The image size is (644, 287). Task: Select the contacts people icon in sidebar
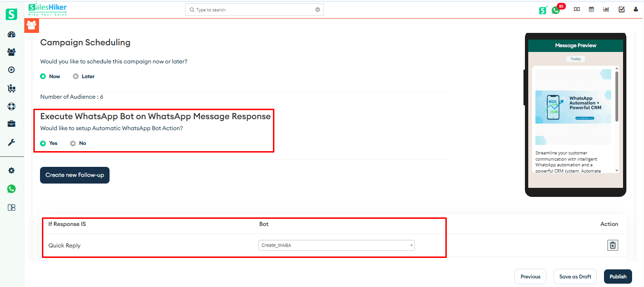[x=11, y=52]
